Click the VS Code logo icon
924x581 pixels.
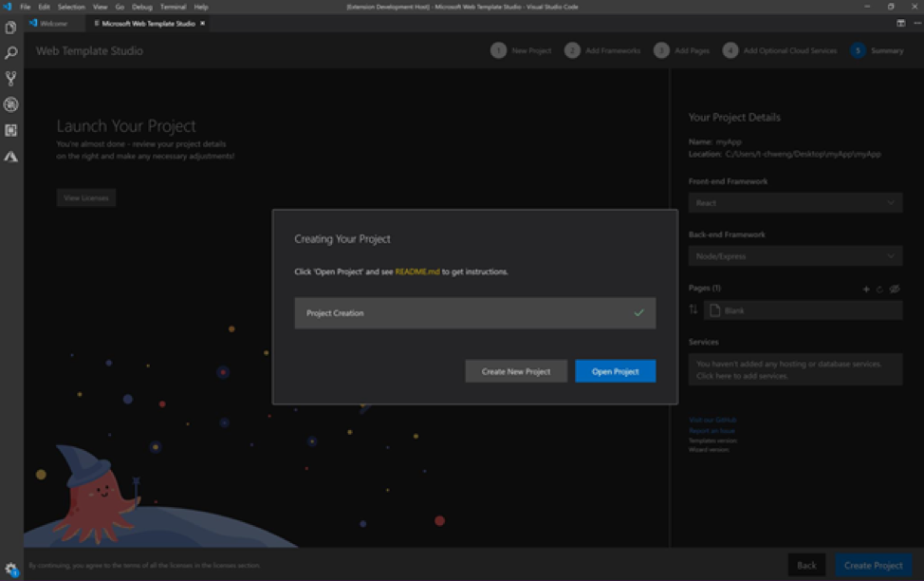8,7
